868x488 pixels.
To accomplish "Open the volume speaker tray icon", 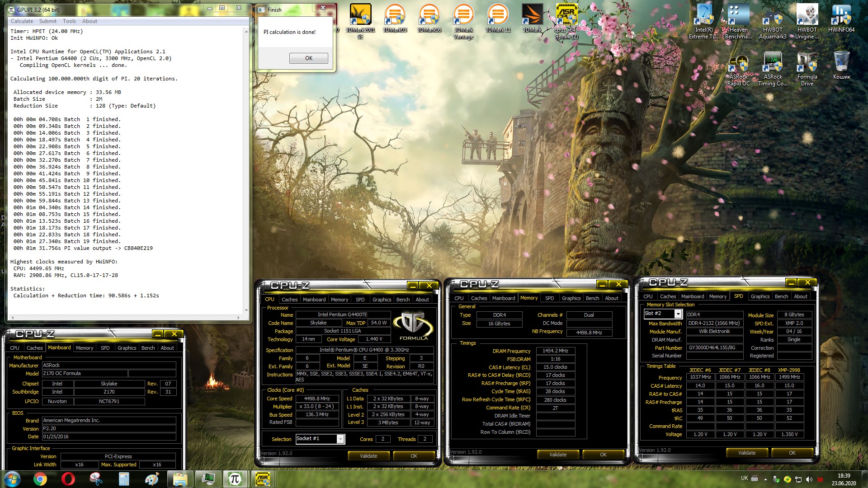I will click(809, 479).
